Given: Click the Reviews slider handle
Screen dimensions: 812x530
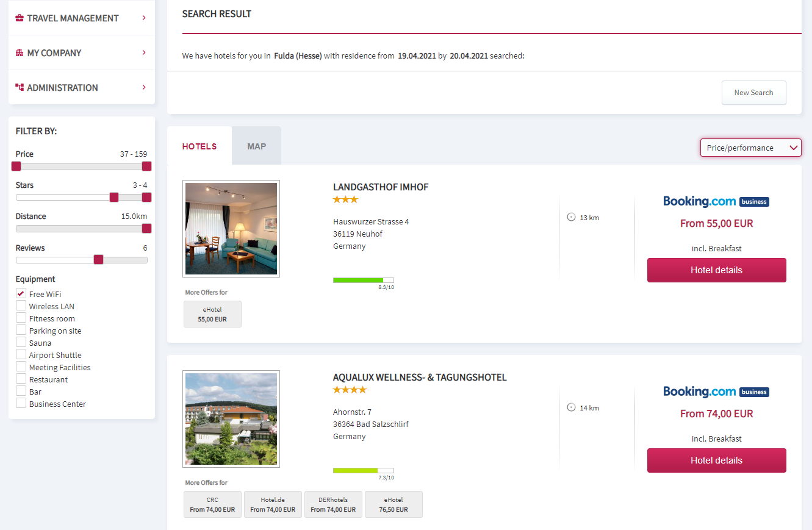Looking at the screenshot, I should point(98,260).
